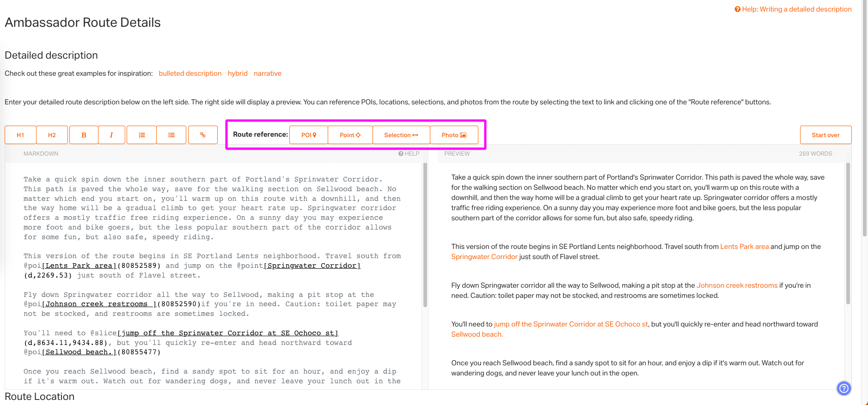Screen dimensions: 868x405
Task: Click the markdown editor scrollbar
Action: [425, 235]
